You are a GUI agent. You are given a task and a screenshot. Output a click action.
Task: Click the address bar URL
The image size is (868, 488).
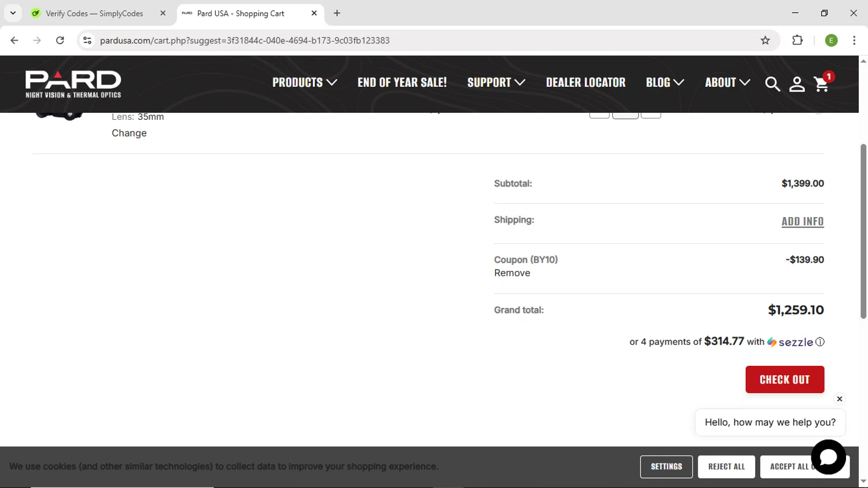click(245, 41)
